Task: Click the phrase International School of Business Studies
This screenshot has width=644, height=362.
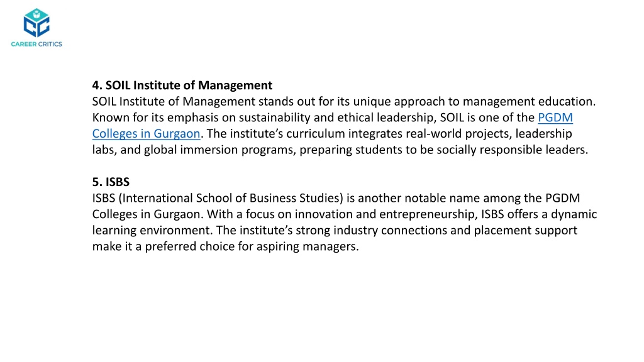Action: pos(231,198)
